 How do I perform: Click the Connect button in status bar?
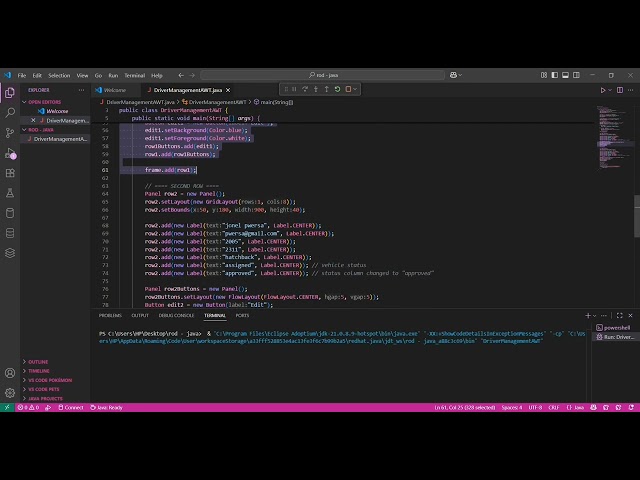coord(71,407)
